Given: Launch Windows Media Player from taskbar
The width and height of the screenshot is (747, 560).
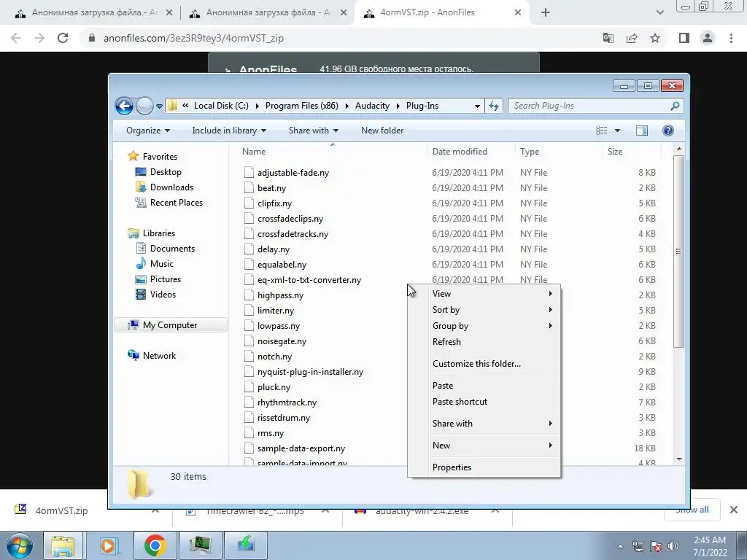Looking at the screenshot, I should (x=108, y=545).
